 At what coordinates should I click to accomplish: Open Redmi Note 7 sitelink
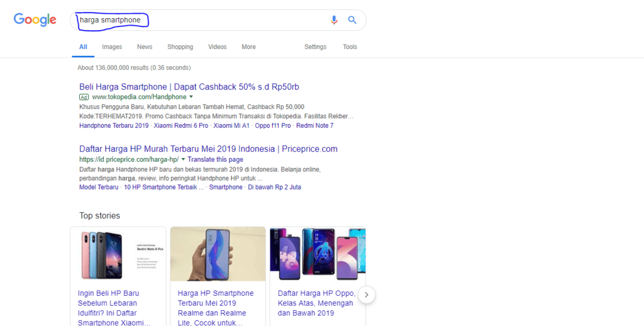point(315,125)
